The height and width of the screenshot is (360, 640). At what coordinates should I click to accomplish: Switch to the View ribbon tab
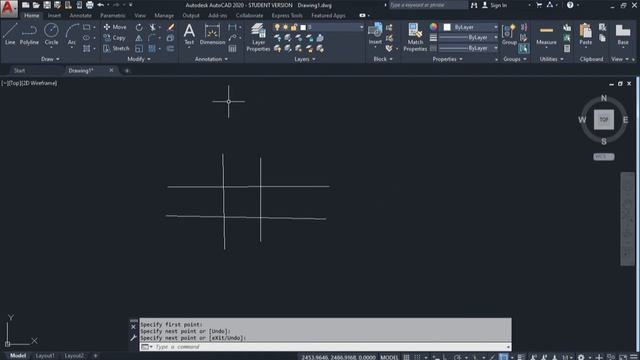click(x=140, y=16)
